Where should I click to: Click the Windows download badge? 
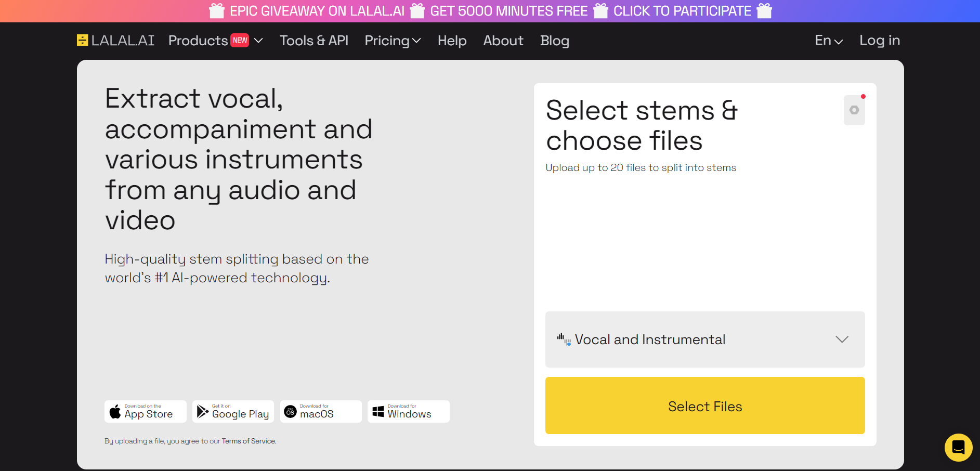pos(408,411)
